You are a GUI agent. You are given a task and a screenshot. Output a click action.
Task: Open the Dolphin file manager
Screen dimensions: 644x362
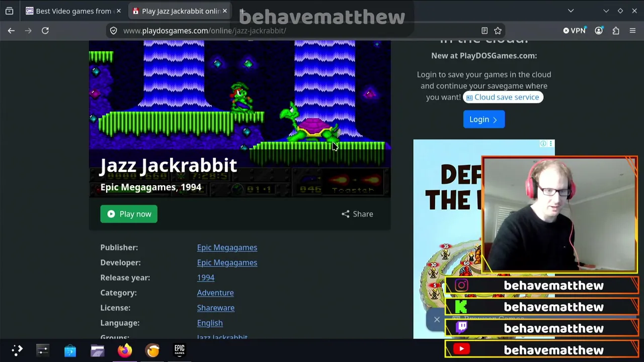pos(97,350)
